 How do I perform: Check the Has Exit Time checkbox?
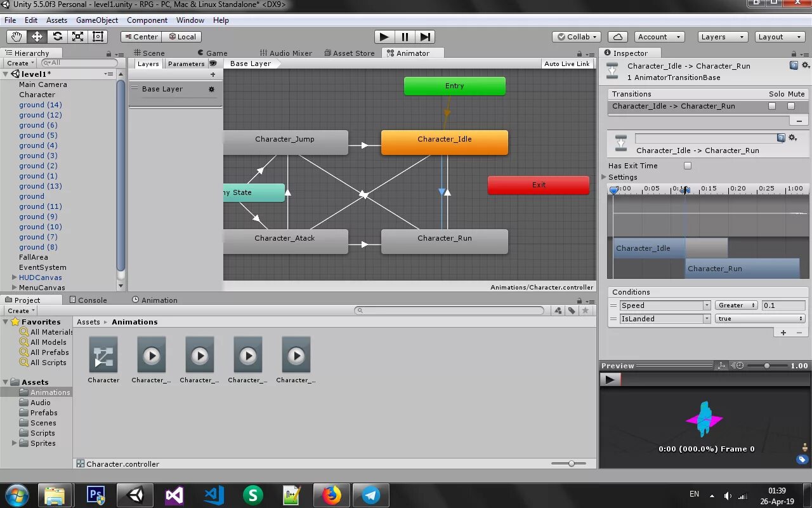[x=688, y=166]
